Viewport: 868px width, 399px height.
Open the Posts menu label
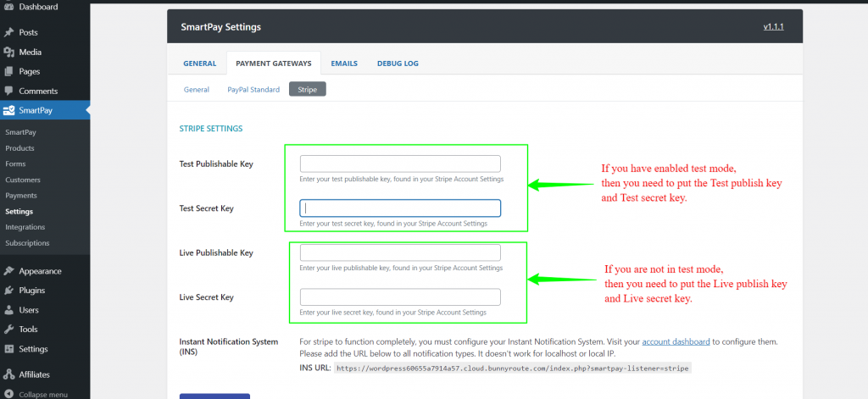click(x=28, y=33)
